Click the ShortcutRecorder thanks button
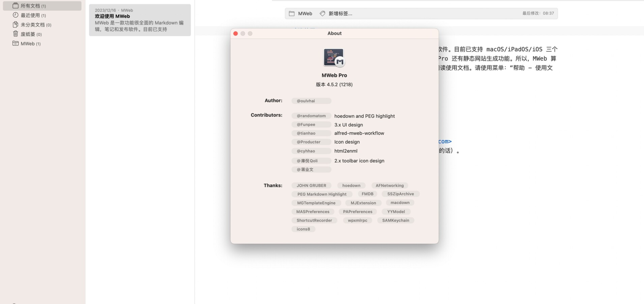Viewport: 644px width, 304px height. (x=314, y=221)
